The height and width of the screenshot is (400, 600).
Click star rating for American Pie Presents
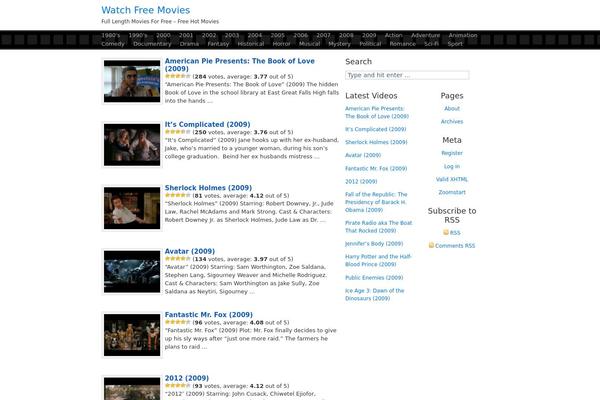178,76
